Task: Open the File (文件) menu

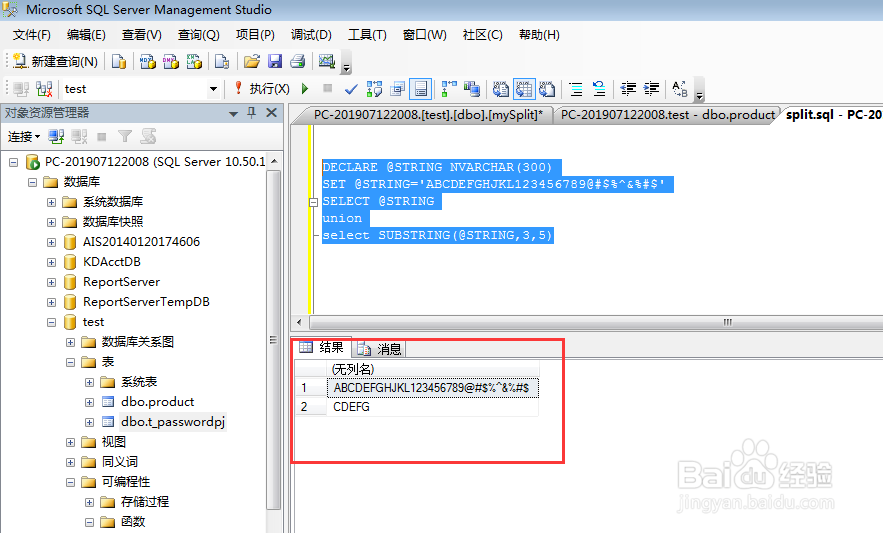Action: tap(32, 35)
